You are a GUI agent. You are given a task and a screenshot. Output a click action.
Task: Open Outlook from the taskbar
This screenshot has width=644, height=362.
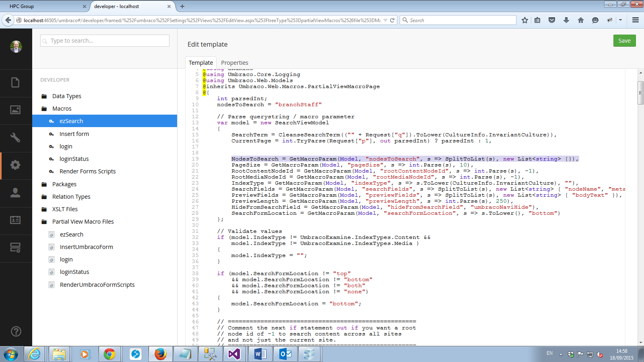(x=285, y=354)
